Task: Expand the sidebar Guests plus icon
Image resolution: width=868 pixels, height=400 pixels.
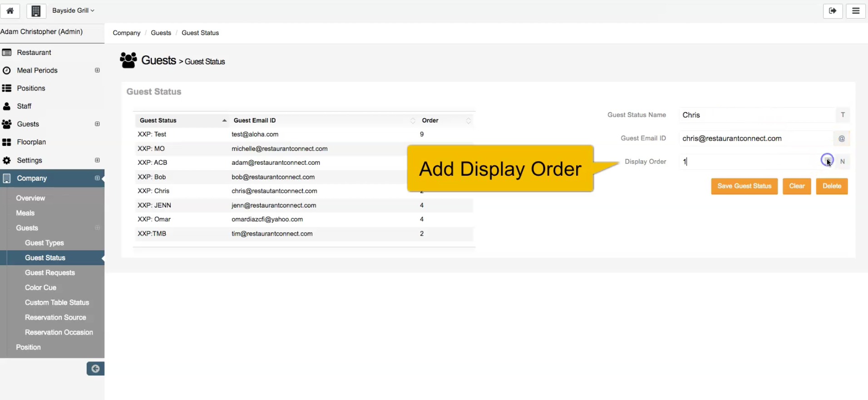Action: coord(97,124)
